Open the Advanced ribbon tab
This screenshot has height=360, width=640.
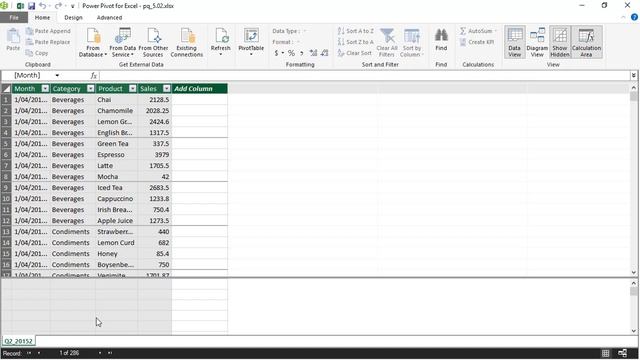(109, 18)
